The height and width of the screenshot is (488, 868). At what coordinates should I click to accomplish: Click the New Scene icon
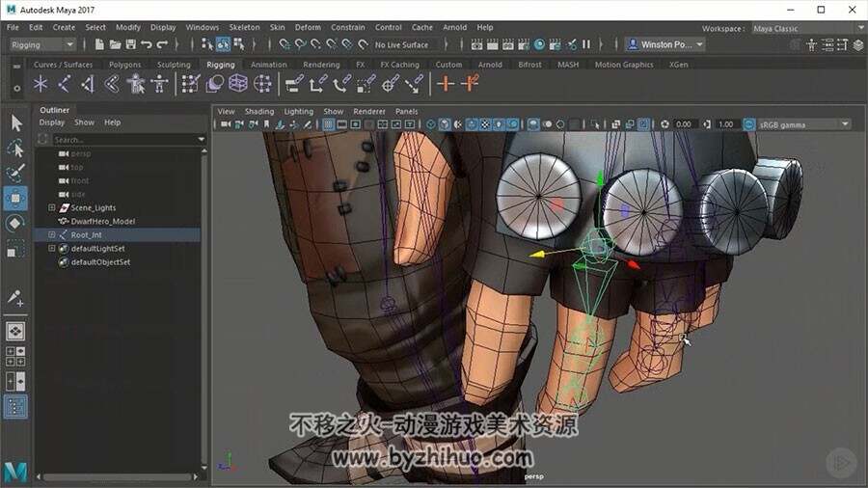99,44
